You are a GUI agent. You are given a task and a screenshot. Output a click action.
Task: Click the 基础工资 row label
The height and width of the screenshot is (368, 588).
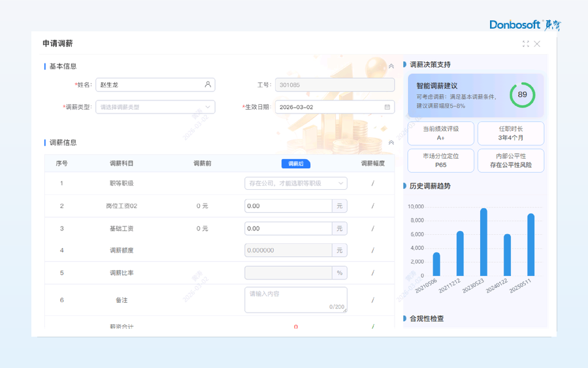click(x=122, y=228)
